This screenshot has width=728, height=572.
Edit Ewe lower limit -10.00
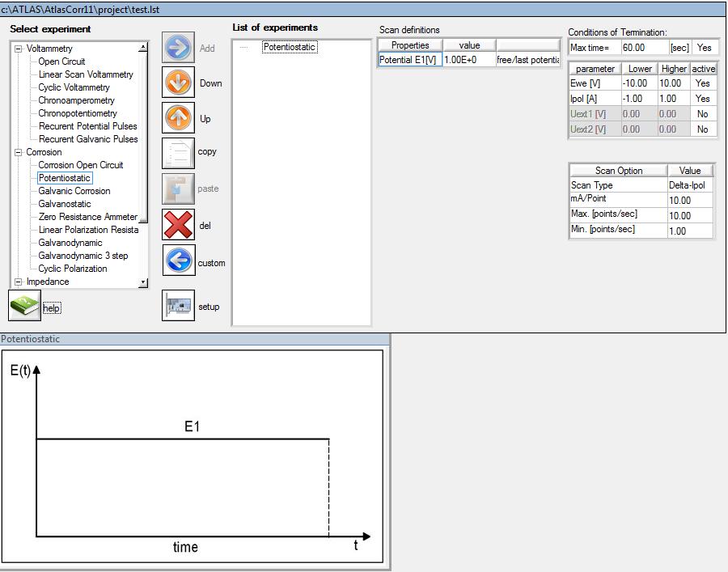pos(639,83)
